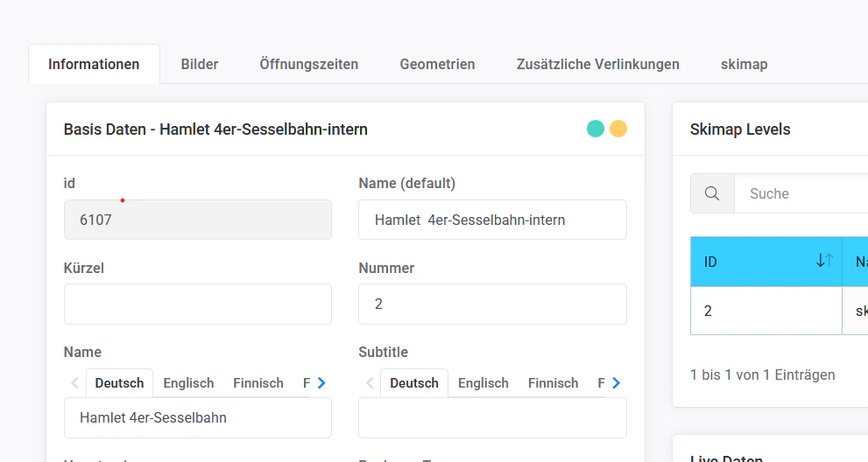Sort by the ID column header
The image size is (868, 462).
[x=766, y=262]
